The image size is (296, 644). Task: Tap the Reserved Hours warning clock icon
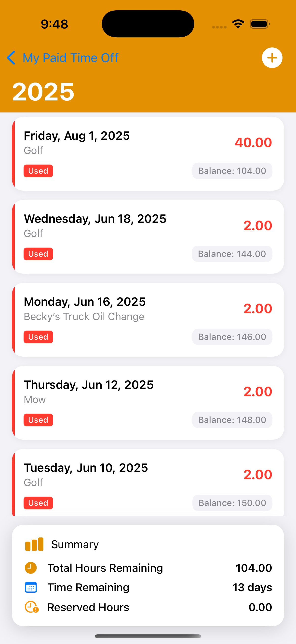click(x=31, y=607)
